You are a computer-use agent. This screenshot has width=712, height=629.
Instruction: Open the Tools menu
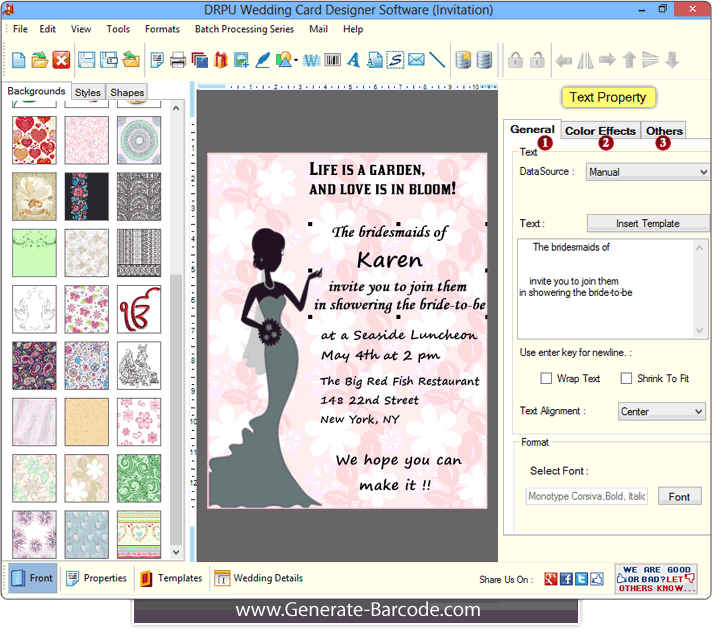coord(118,29)
